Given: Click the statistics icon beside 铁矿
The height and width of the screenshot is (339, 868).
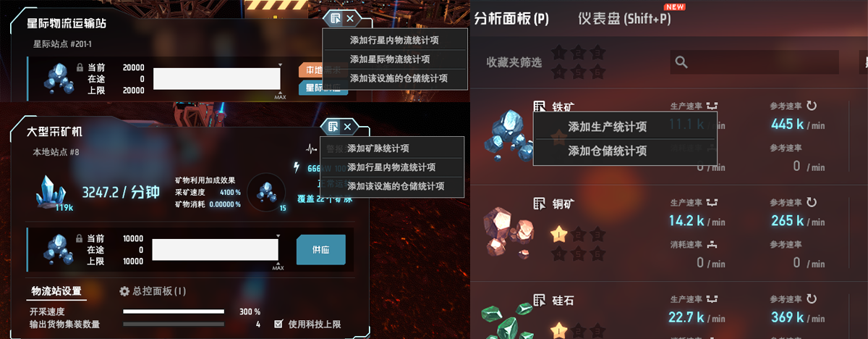Looking at the screenshot, I should 540,106.
